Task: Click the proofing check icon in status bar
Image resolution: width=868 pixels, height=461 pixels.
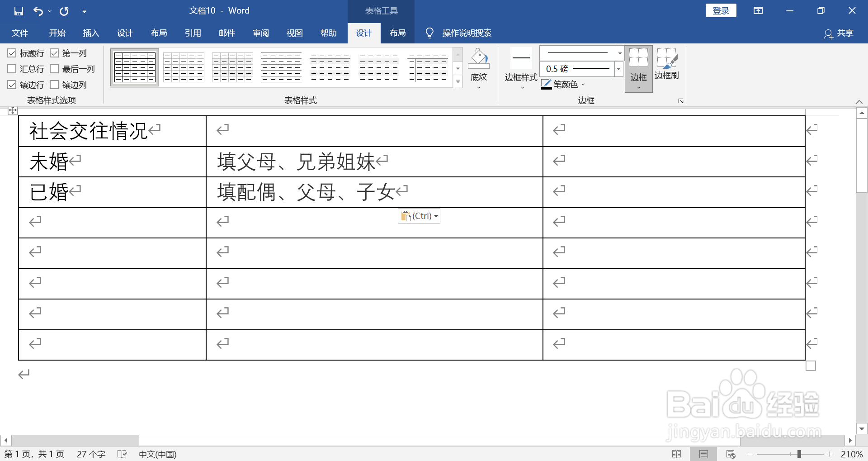Action: tap(122, 454)
